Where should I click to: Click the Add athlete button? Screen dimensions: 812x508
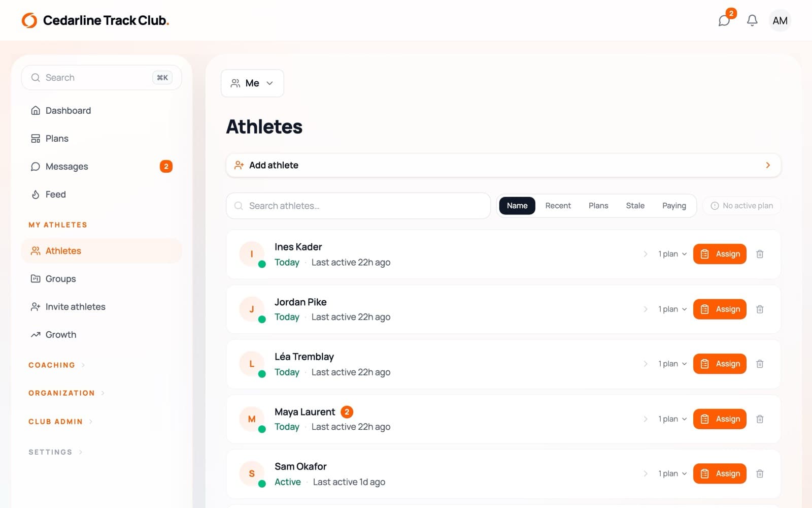coord(503,165)
